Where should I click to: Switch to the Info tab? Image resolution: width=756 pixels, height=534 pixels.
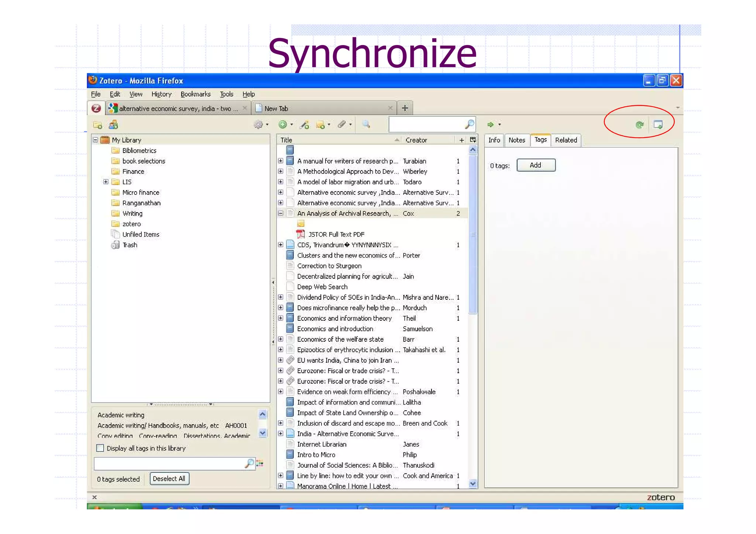(x=494, y=140)
